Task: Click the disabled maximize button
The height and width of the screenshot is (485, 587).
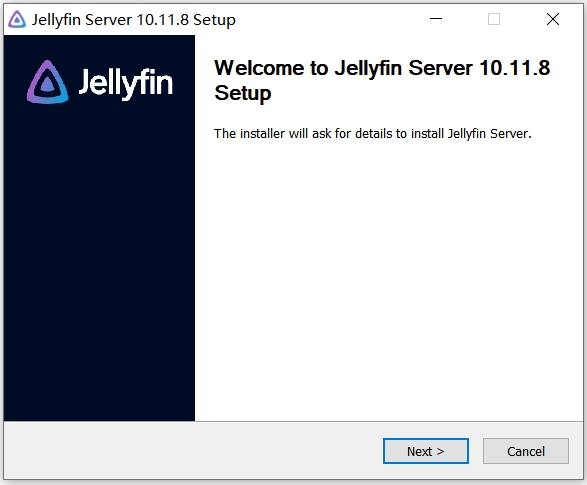Action: pos(494,19)
